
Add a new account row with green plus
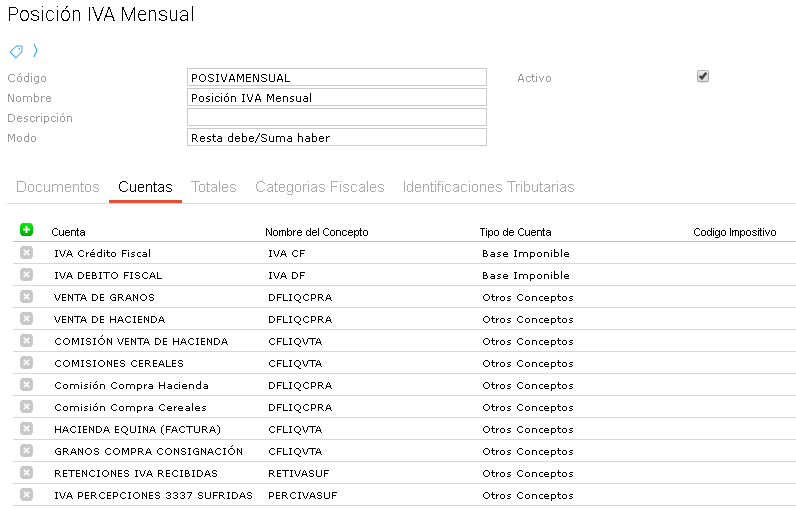tap(26, 230)
